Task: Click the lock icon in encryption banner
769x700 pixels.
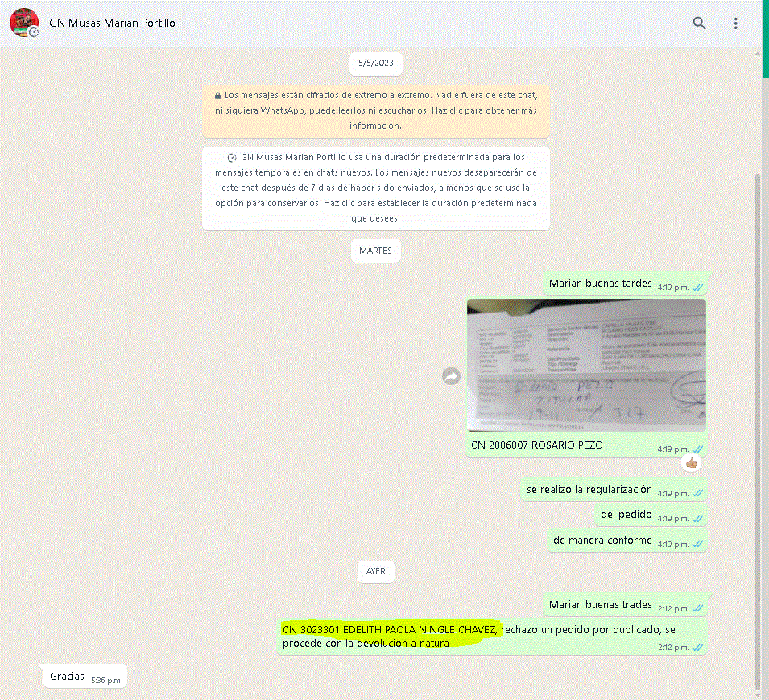Action: click(218, 94)
